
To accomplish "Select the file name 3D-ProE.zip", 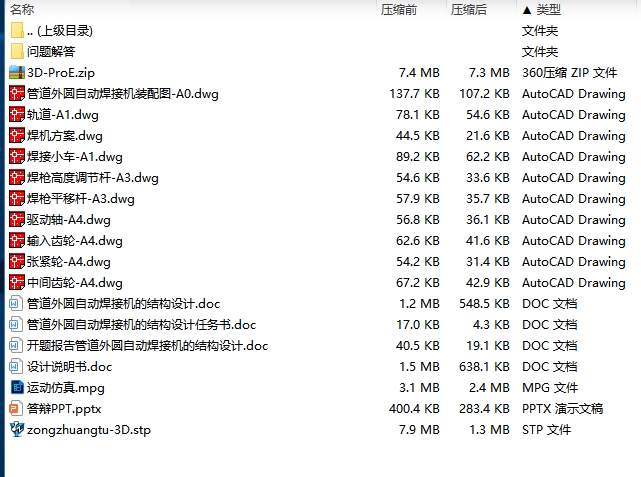I will tap(61, 73).
